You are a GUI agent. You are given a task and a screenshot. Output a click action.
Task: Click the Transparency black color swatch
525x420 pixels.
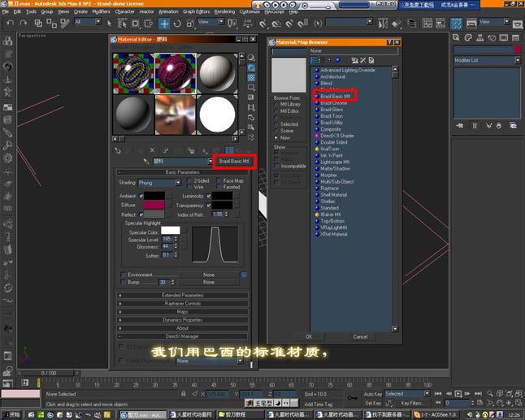pyautogui.click(x=222, y=205)
